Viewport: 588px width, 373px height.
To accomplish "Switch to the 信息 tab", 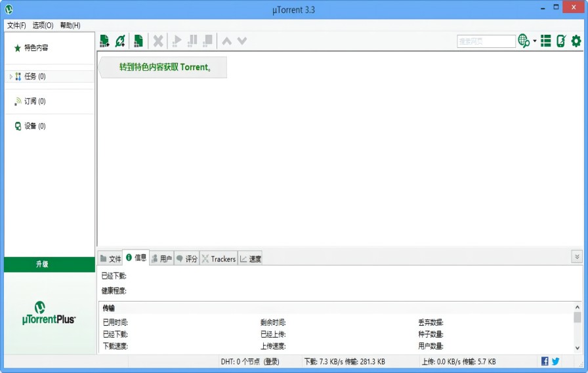I will pos(136,257).
